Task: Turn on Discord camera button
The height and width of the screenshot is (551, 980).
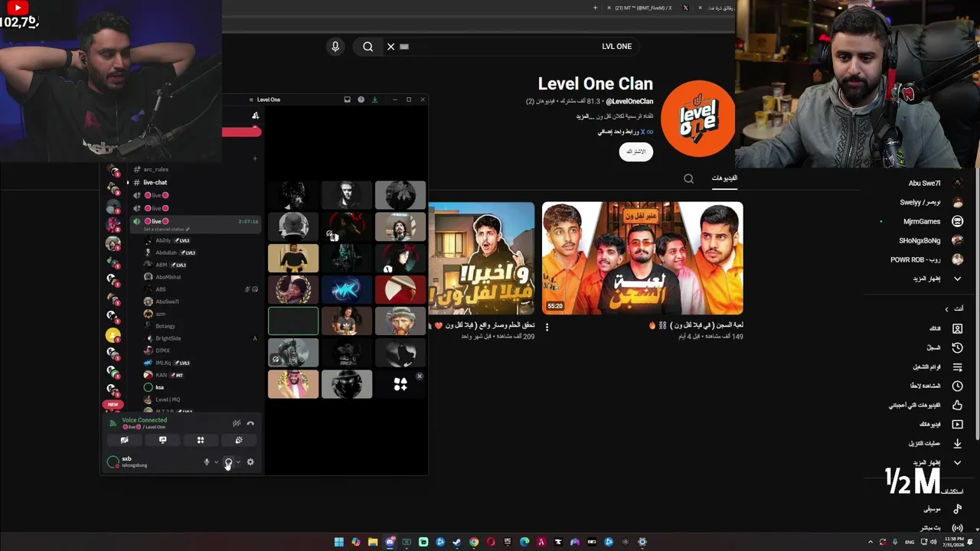Action: (124, 440)
